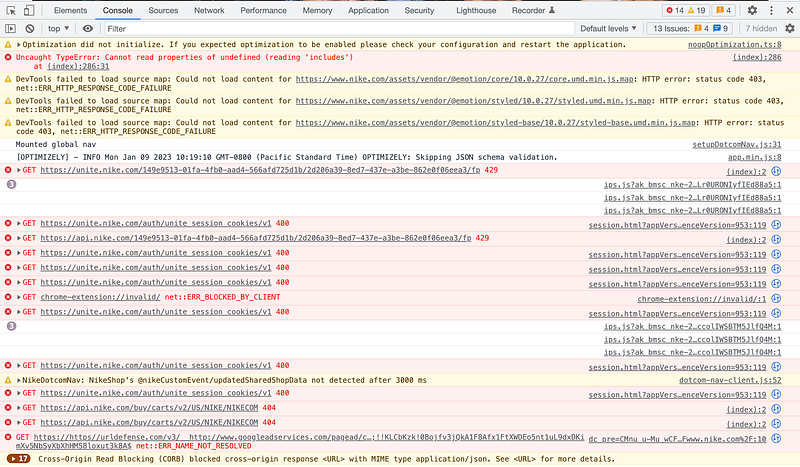Open the top JavaScript context dropdown
800x467 pixels.
(58, 29)
